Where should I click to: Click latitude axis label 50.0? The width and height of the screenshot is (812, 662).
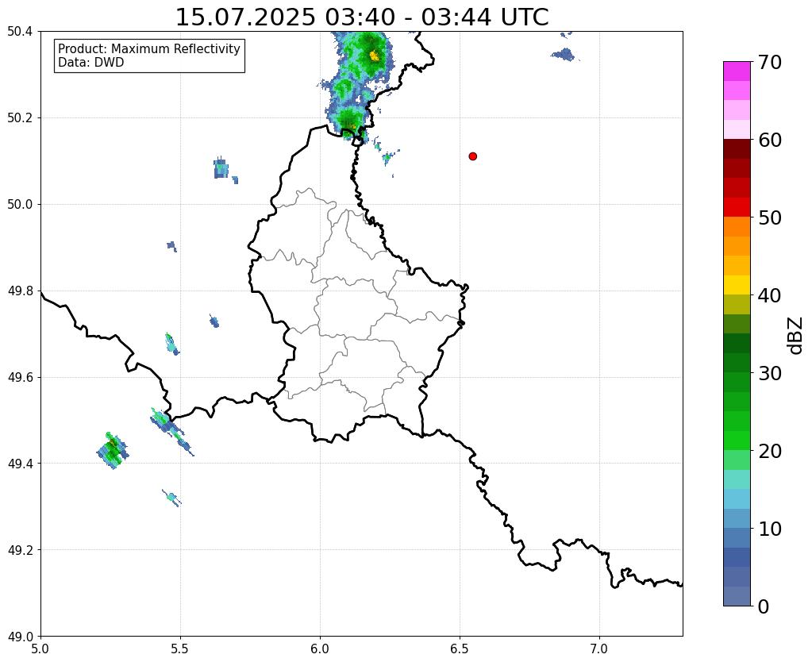(x=20, y=205)
